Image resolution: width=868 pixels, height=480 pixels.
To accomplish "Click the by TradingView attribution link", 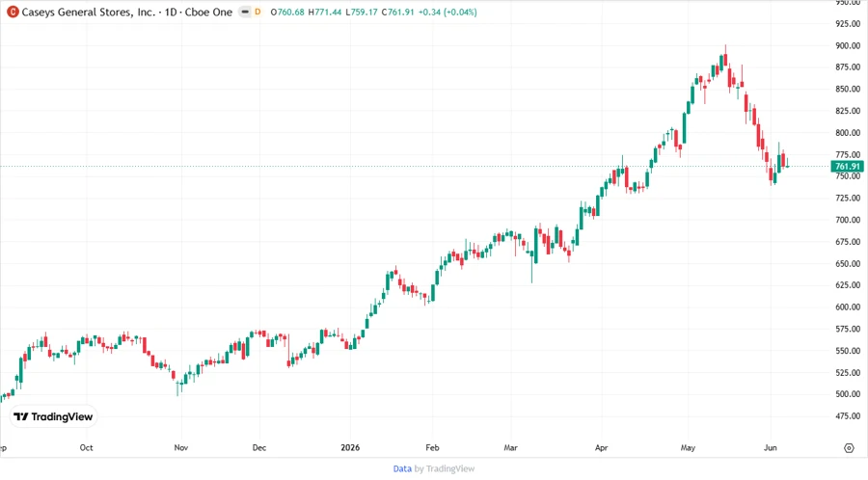I will pos(445,469).
